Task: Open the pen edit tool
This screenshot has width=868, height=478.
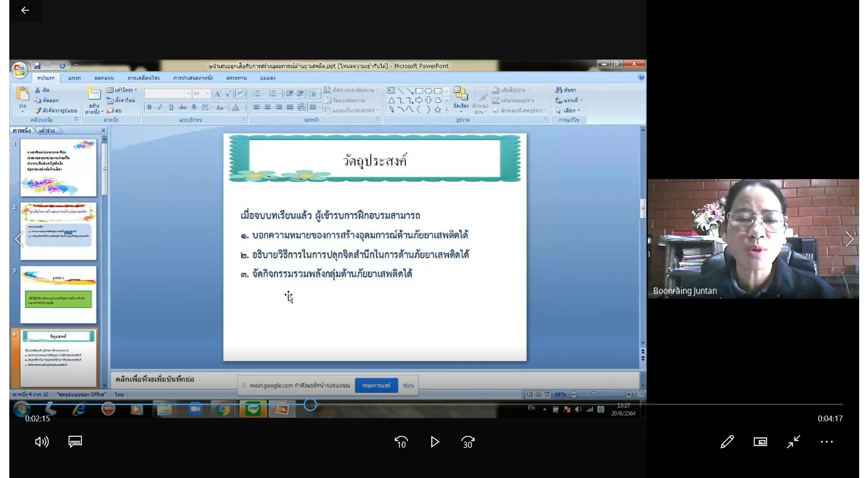Action: click(x=727, y=442)
